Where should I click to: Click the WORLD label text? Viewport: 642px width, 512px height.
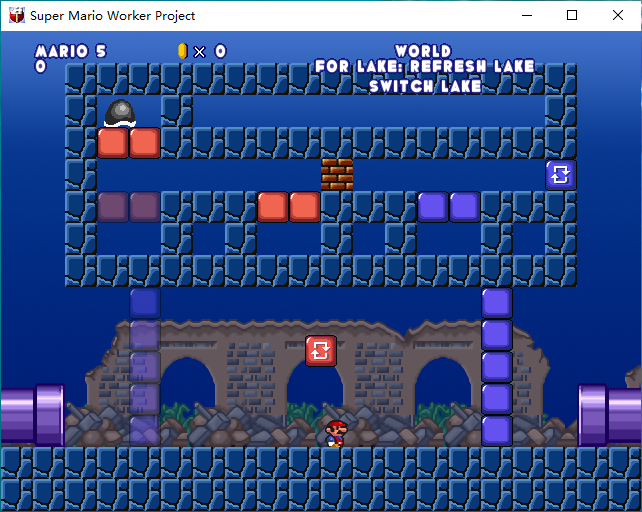coord(423,51)
